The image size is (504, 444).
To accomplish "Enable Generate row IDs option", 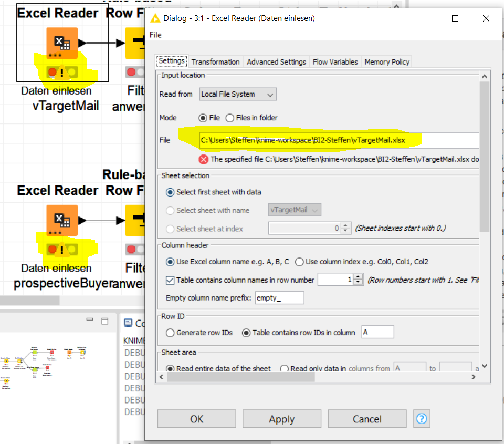I will point(170,332).
